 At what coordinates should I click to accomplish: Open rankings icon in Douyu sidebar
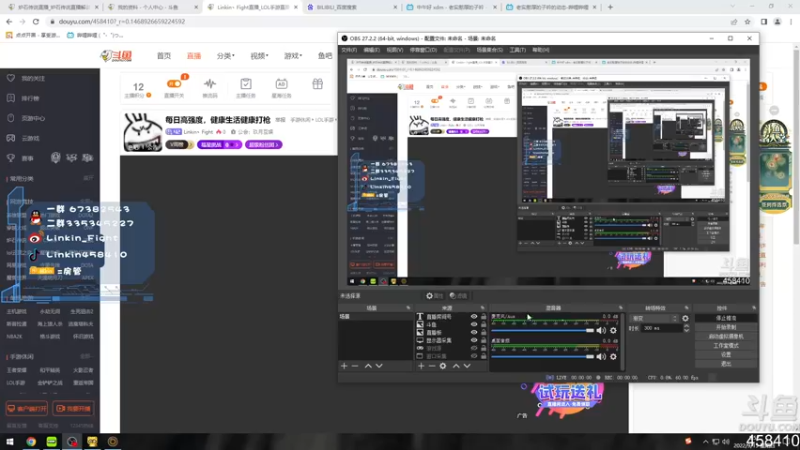(x=11, y=98)
